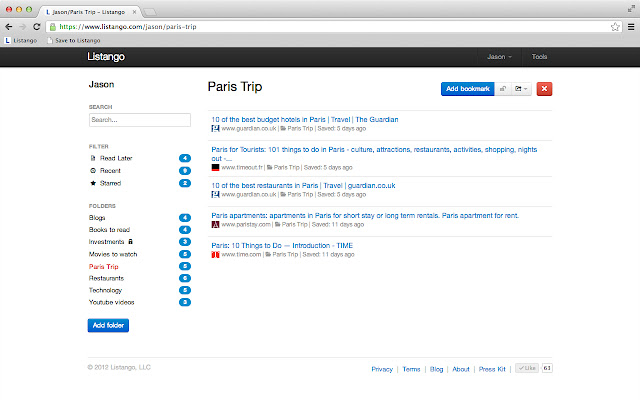This screenshot has height=400, width=640.
Task: Click the Paris Trip folder count badge
Action: coord(185,267)
